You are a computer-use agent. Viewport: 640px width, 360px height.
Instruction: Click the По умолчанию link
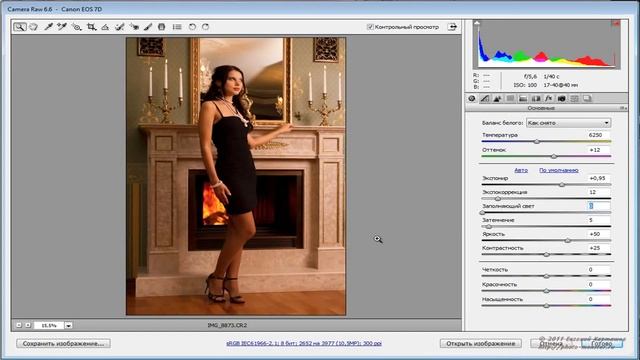tap(559, 170)
